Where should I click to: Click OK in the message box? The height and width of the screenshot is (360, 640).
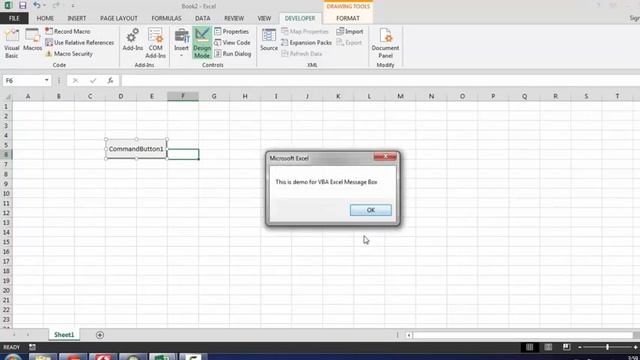(x=371, y=210)
